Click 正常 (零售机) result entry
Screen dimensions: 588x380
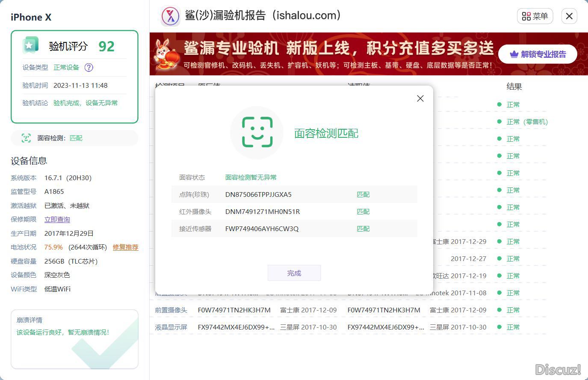point(527,122)
